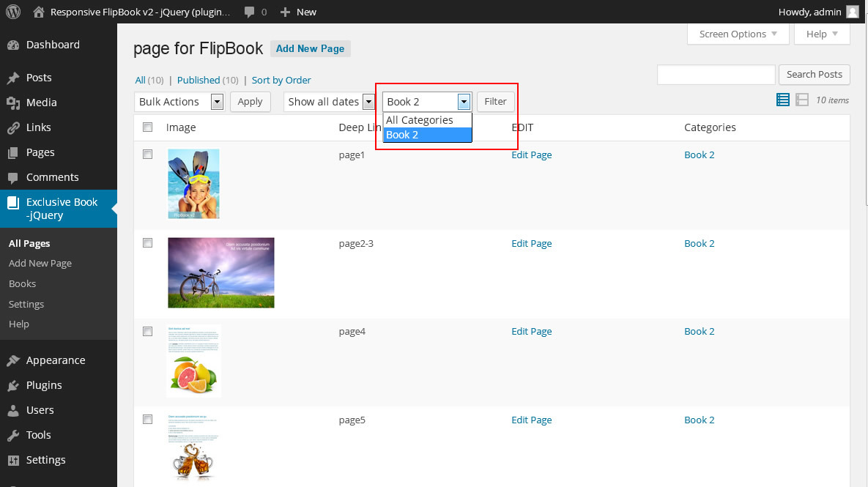Check the page4 row checkbox
The height and width of the screenshot is (487, 868).
point(148,332)
